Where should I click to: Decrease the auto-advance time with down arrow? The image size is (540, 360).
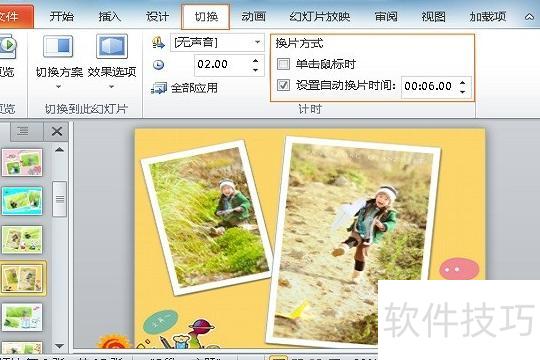pyautogui.click(x=463, y=92)
